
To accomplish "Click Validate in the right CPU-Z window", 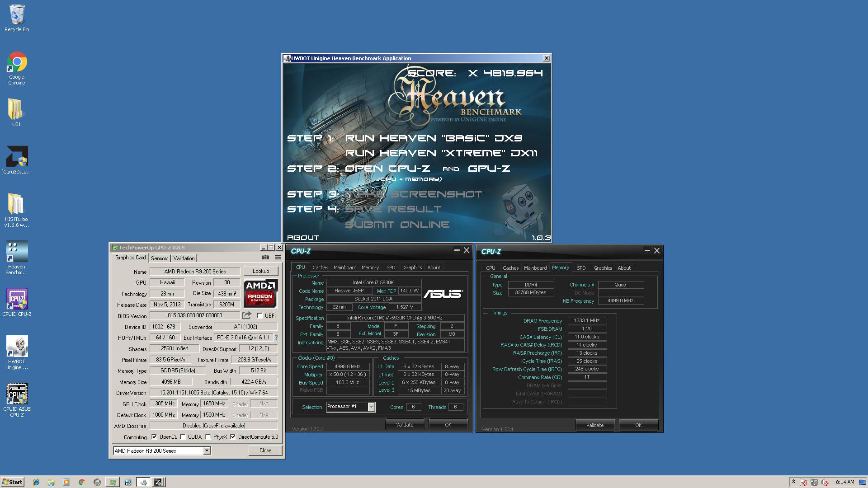I will pyautogui.click(x=595, y=425).
